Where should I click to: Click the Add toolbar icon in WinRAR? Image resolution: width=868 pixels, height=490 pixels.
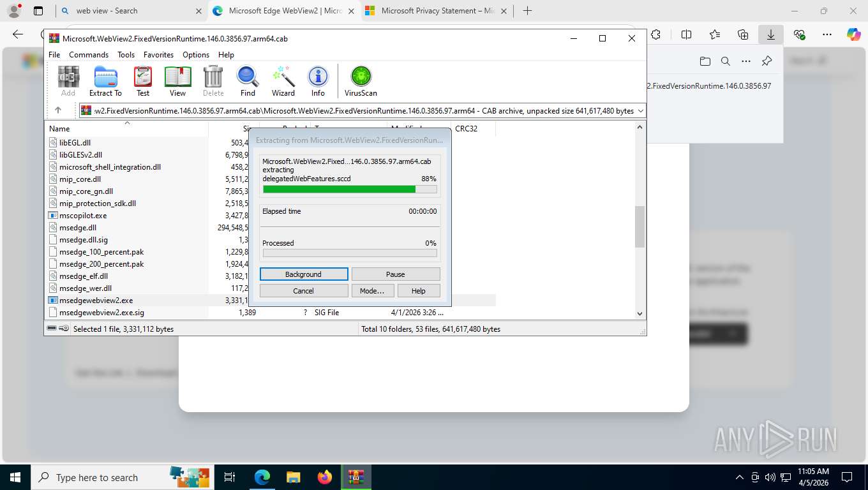pyautogui.click(x=68, y=81)
